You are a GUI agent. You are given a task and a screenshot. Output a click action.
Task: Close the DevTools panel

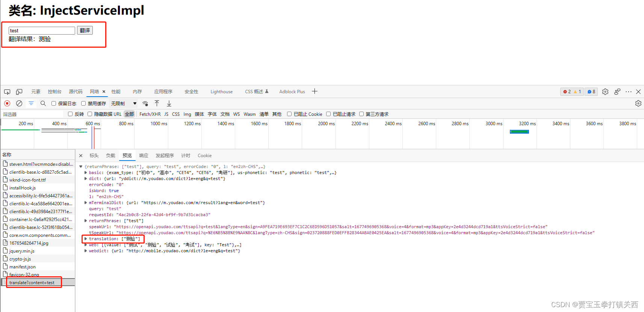pyautogui.click(x=638, y=92)
